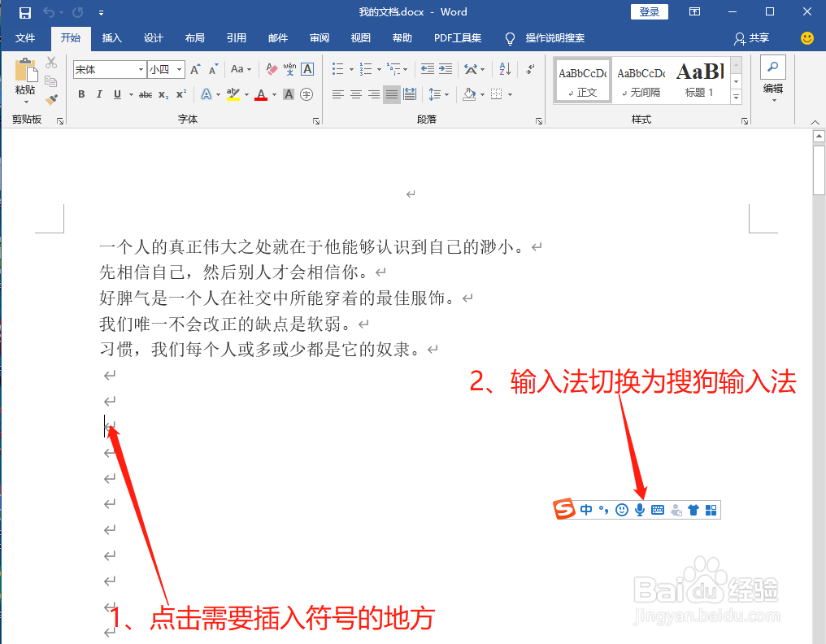Screen dimensions: 826x644
Task: Open the PDF工具集 tab
Action: pos(456,37)
